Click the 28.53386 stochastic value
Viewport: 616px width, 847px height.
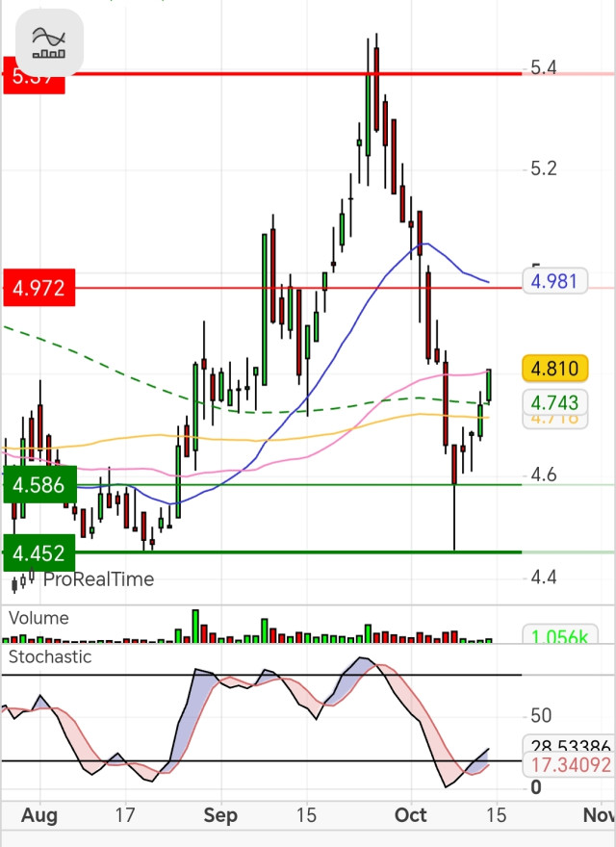(567, 744)
